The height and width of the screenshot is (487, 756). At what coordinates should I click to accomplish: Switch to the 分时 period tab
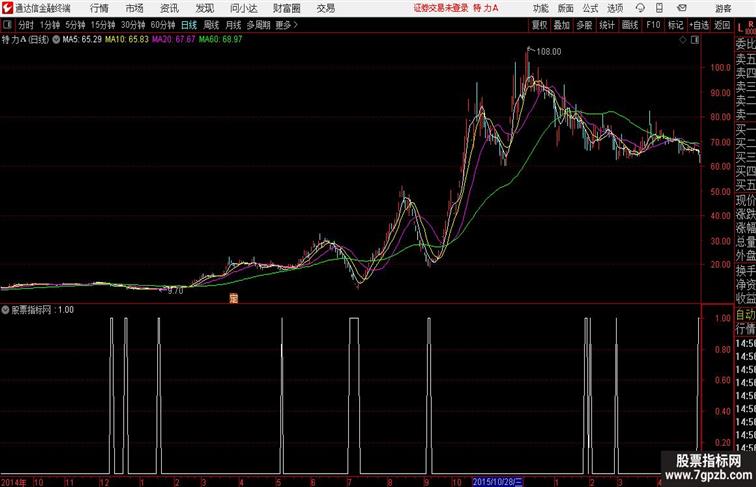tap(26, 25)
